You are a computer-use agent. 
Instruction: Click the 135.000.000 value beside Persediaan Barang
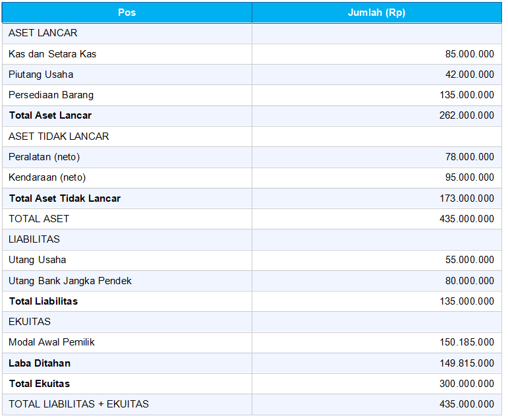tap(467, 95)
